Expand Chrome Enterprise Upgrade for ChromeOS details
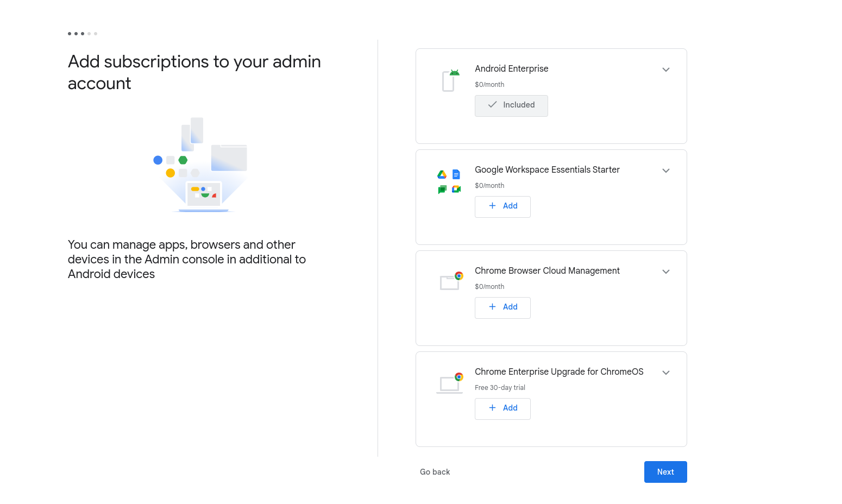The height and width of the screenshot is (504, 842). pos(666,373)
